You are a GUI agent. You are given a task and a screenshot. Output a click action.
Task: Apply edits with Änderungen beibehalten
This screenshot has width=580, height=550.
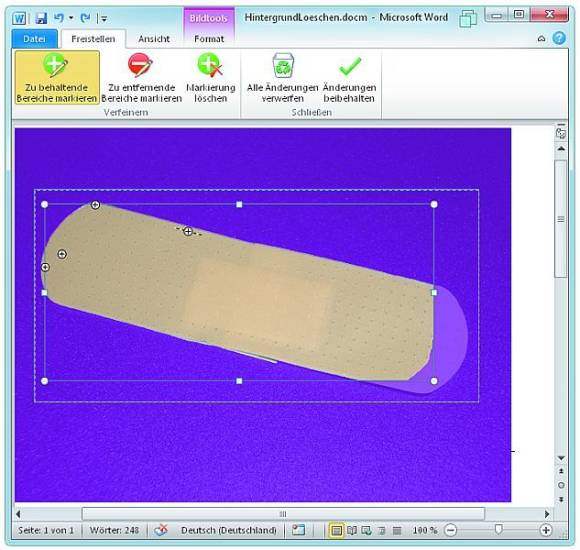tap(349, 78)
